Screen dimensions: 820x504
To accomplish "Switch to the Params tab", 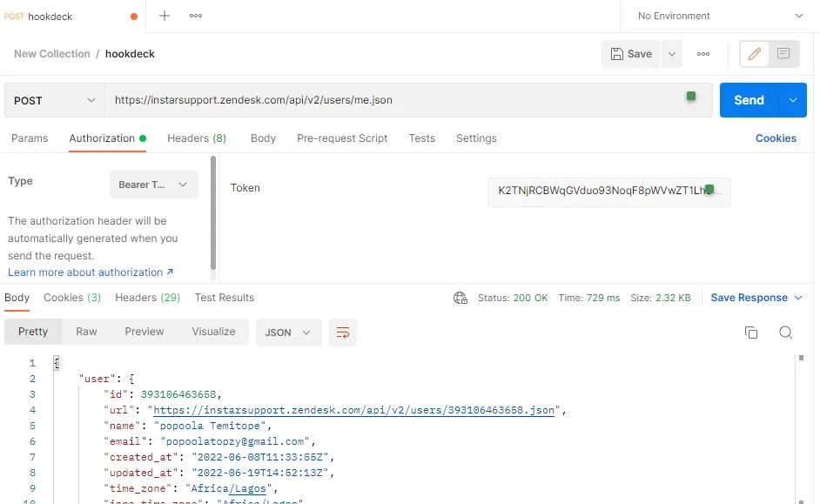I will [x=30, y=138].
